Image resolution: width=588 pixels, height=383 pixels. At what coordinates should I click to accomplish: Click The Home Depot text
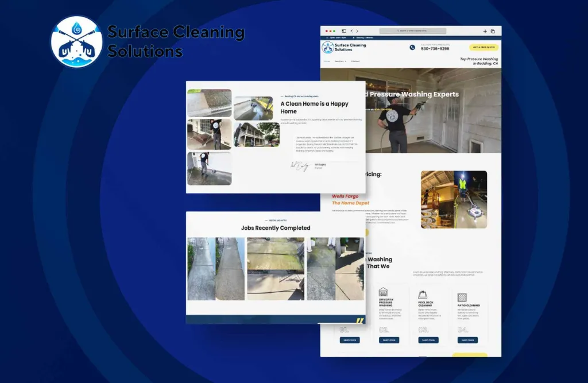click(x=351, y=203)
